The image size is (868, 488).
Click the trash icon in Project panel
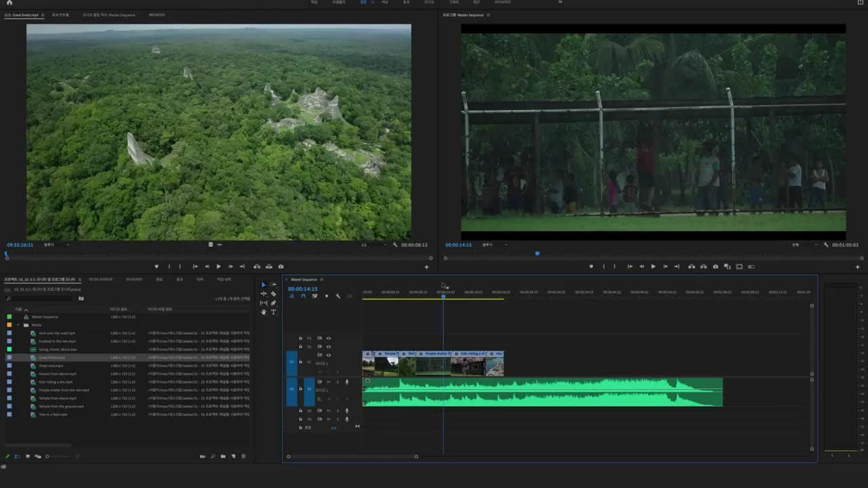(243, 456)
